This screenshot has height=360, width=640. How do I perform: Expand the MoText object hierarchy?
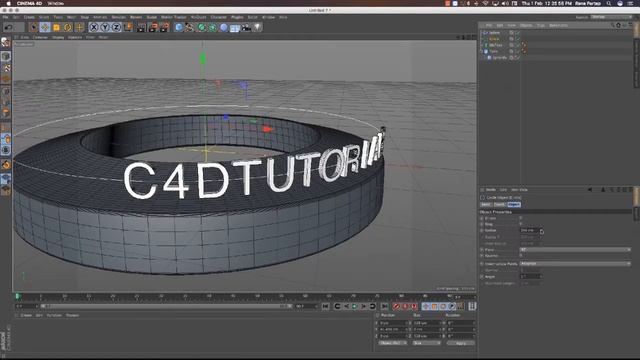point(482,45)
